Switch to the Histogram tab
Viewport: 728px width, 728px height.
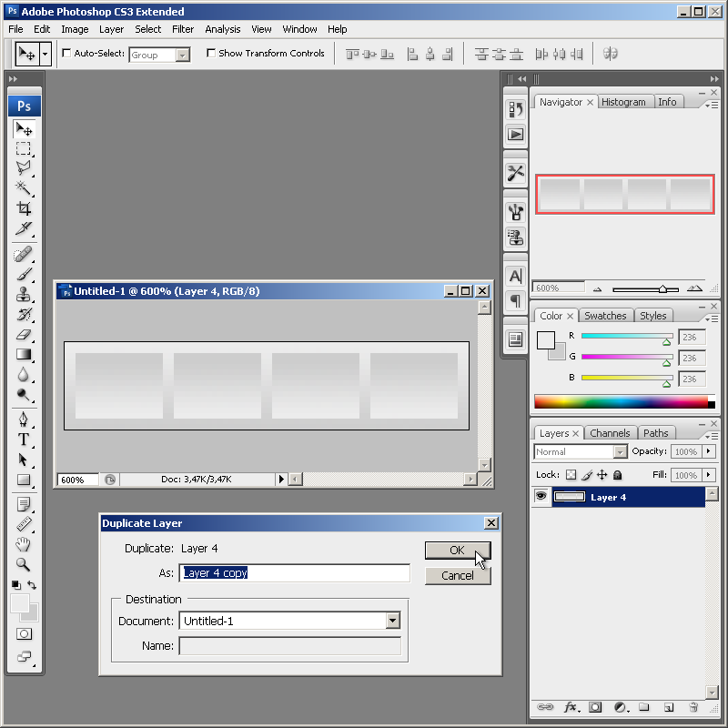(x=623, y=102)
